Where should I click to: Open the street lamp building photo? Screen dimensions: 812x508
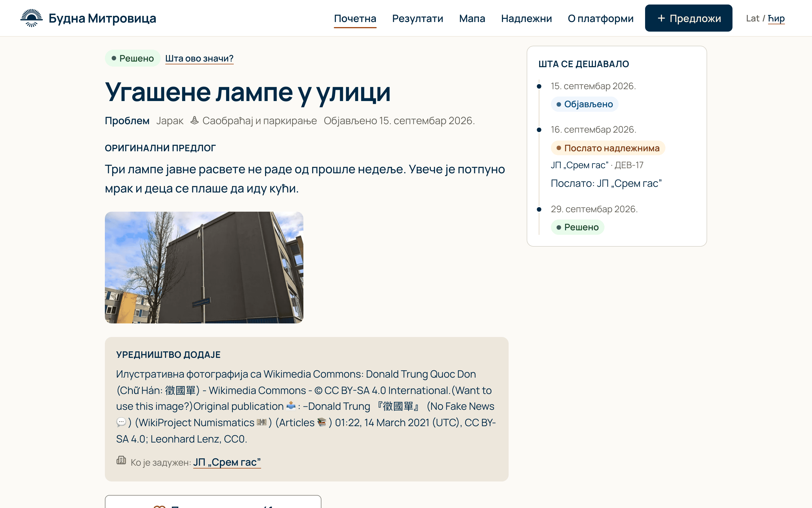[204, 268]
